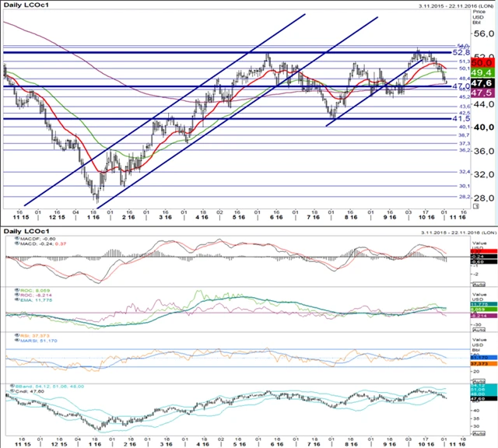Click Auto scale button in MACD pane
The width and height of the screenshot is (498, 448).
click(479, 284)
